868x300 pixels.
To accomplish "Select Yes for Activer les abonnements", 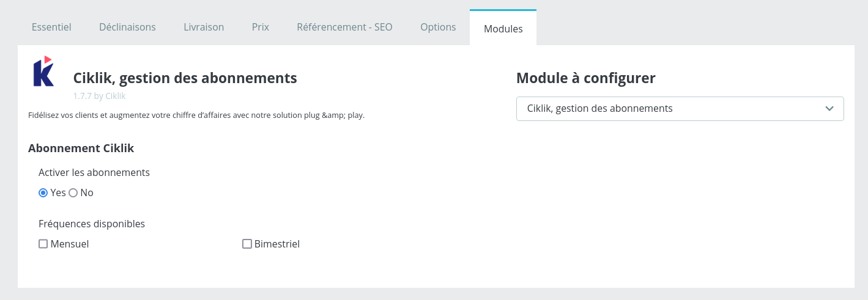I will click(x=43, y=192).
